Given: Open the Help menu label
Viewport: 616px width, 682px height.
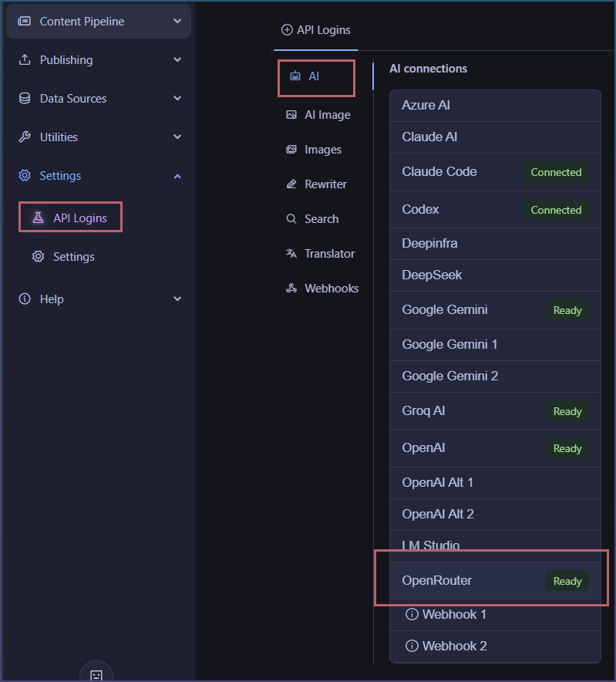Looking at the screenshot, I should [x=52, y=299].
